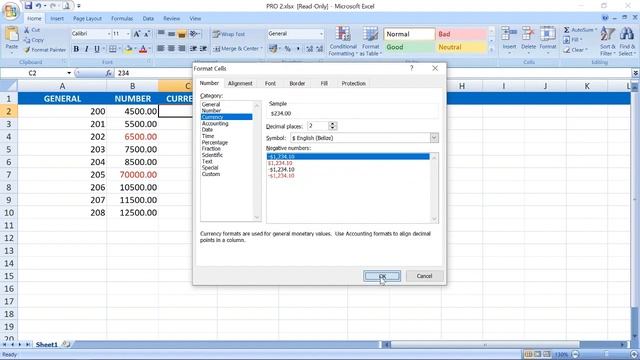Click the Orientation text angle icon

(x=194, y=34)
